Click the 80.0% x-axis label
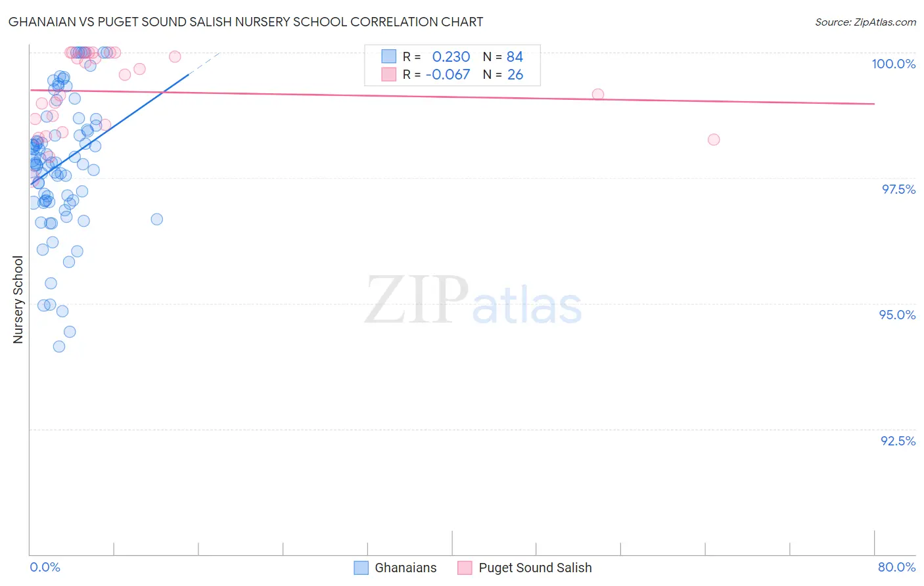This screenshot has height=586, width=924. (896, 567)
